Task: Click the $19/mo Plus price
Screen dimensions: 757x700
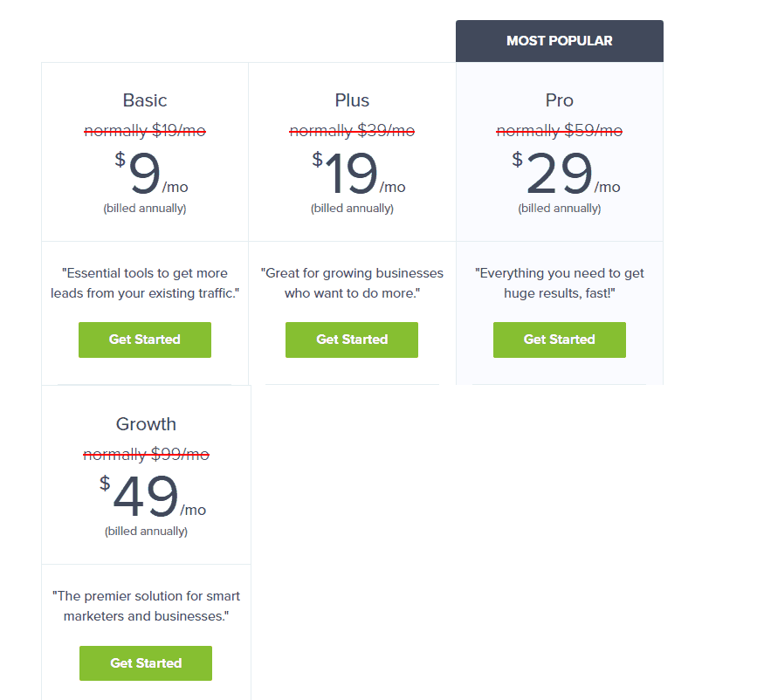Action: point(358,172)
